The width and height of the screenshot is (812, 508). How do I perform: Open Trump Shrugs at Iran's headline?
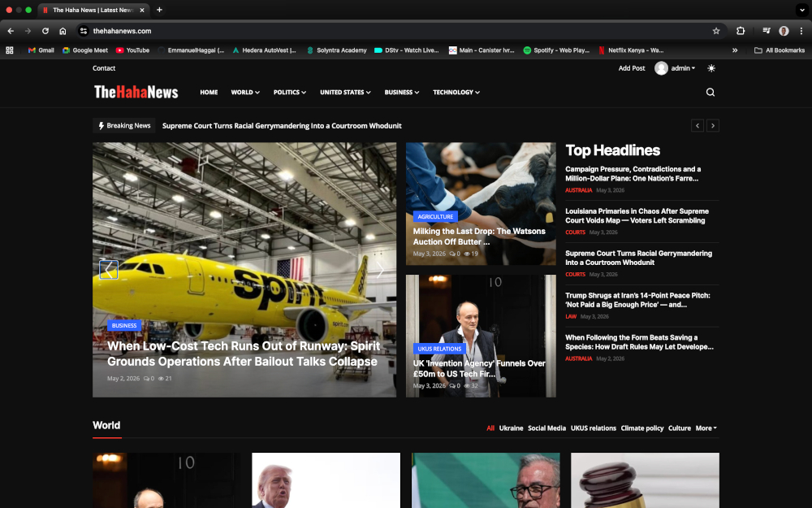click(x=637, y=300)
